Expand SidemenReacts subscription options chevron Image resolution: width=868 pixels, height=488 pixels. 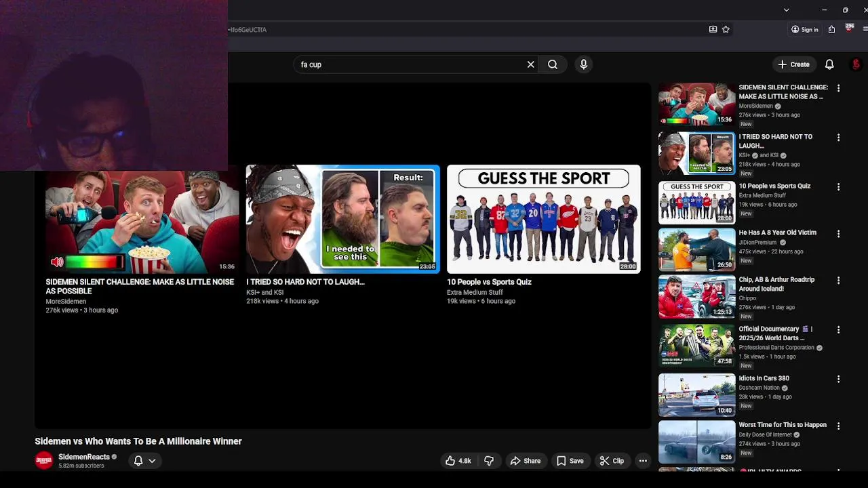click(152, 461)
